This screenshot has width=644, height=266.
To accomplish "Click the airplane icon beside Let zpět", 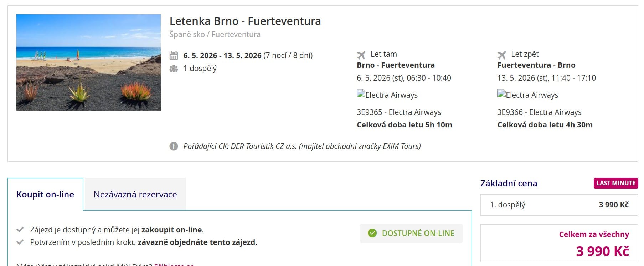I will (x=501, y=55).
